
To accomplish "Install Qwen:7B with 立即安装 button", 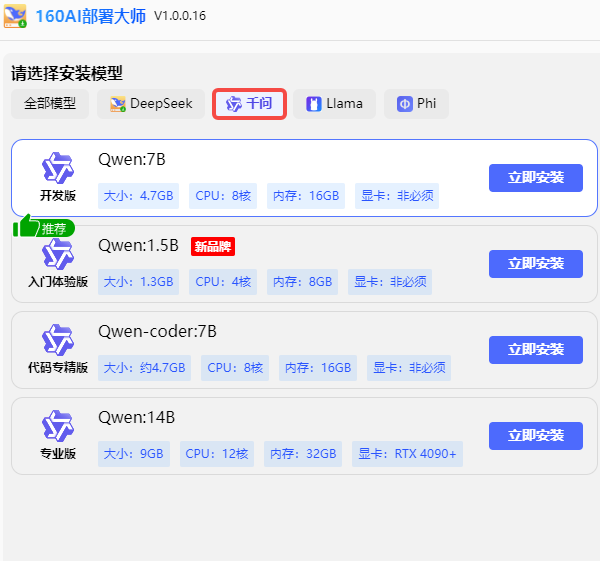I will (536, 178).
